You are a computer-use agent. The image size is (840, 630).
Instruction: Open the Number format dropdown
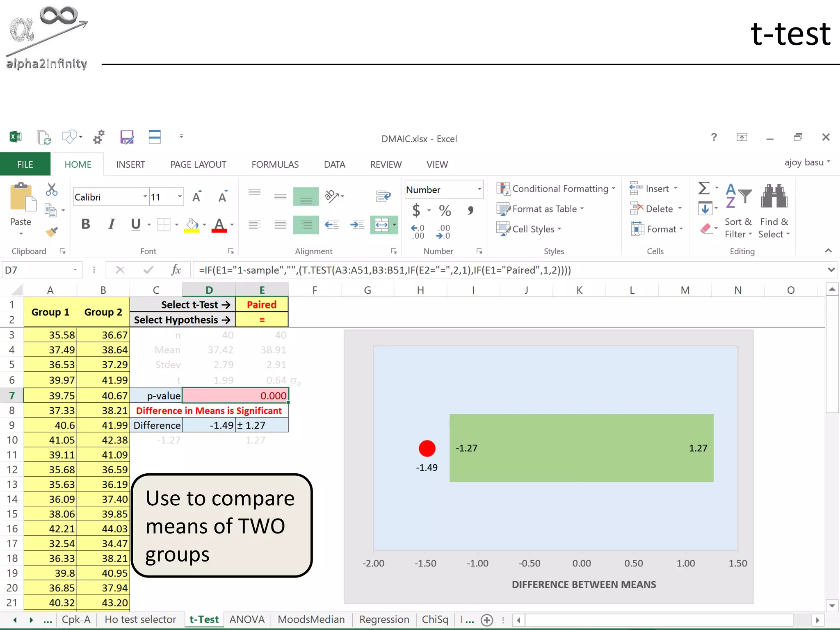(x=479, y=189)
